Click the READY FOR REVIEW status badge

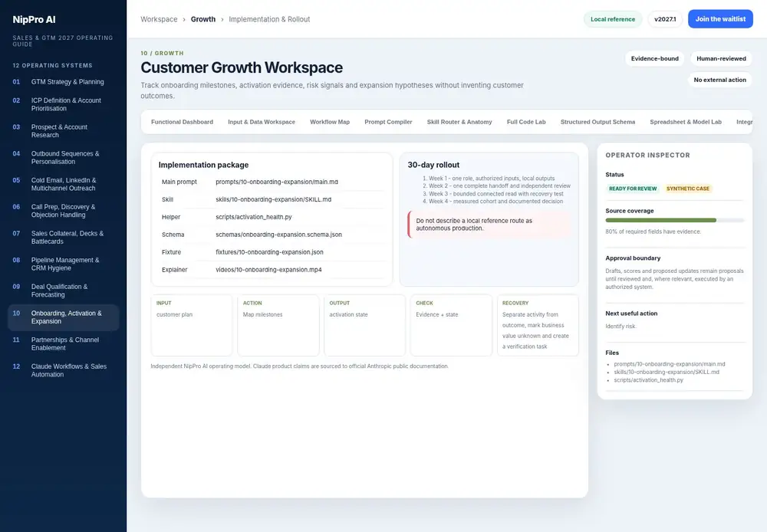pos(633,189)
